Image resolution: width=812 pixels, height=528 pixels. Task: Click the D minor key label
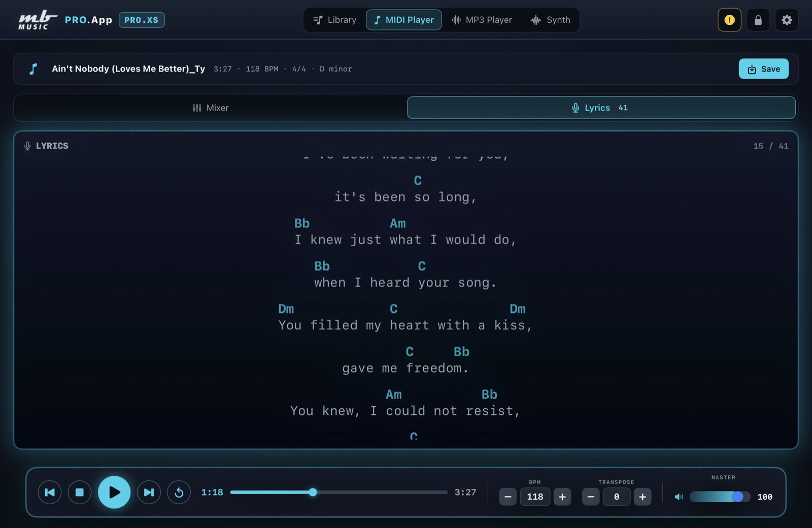[x=335, y=69]
